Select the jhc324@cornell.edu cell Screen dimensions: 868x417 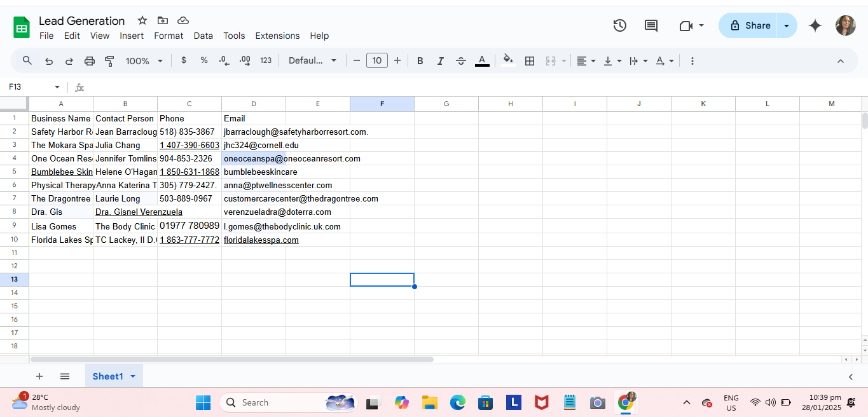[x=254, y=145]
